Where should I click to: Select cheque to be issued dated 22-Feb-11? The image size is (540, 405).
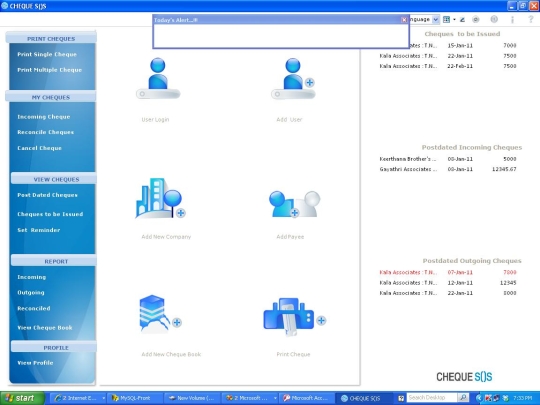pyautogui.click(x=448, y=66)
